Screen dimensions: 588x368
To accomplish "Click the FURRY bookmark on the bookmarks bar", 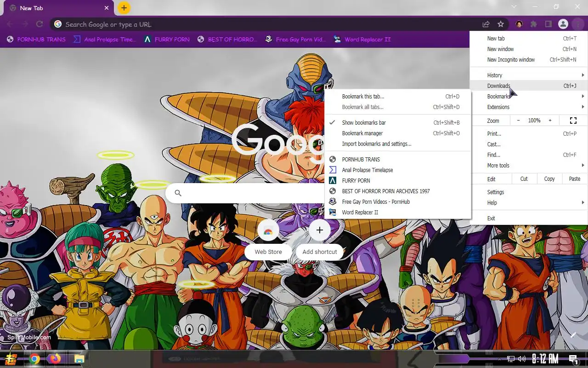I will pyautogui.click(x=167, y=40).
